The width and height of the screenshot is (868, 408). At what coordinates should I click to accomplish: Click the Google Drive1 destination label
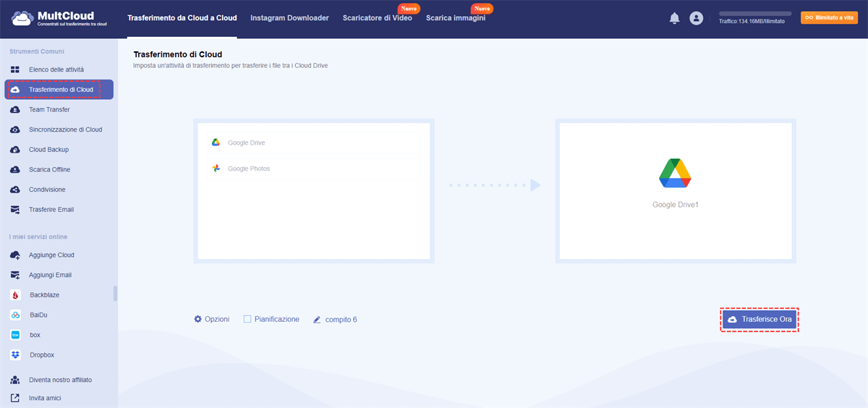click(676, 205)
